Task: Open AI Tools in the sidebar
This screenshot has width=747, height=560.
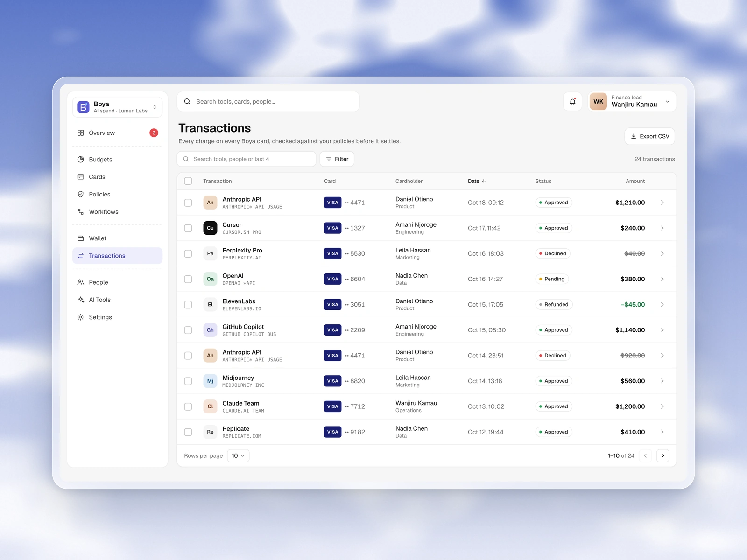Action: pyautogui.click(x=118, y=300)
